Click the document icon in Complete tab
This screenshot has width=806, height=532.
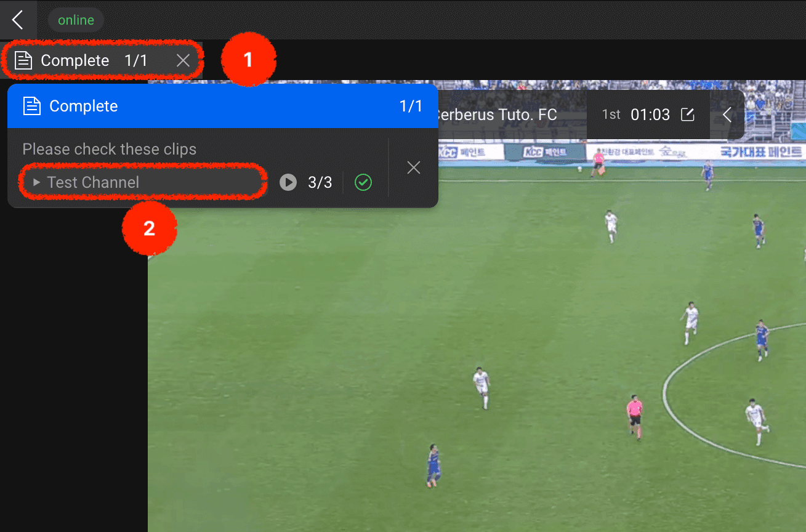click(x=23, y=60)
